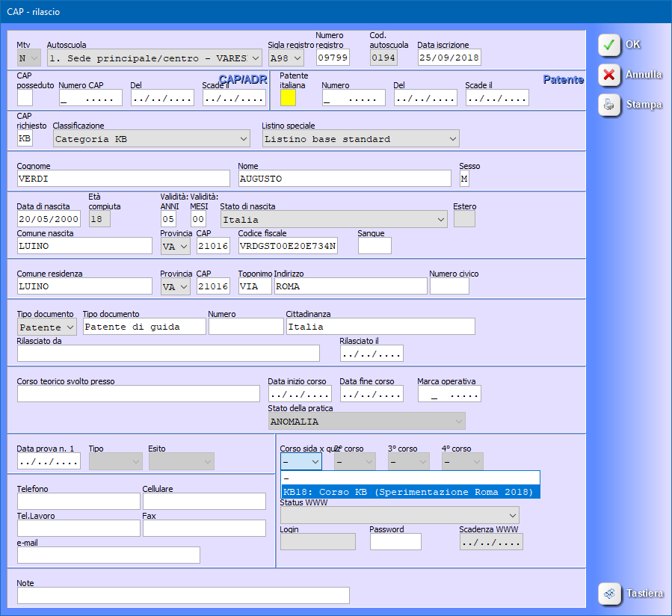
Task: Click the Note text field
Action: pos(182,596)
